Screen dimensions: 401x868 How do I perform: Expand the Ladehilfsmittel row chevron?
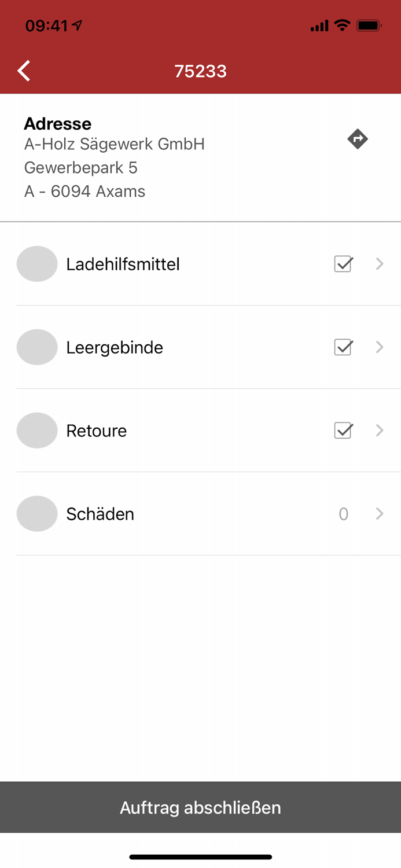(380, 264)
